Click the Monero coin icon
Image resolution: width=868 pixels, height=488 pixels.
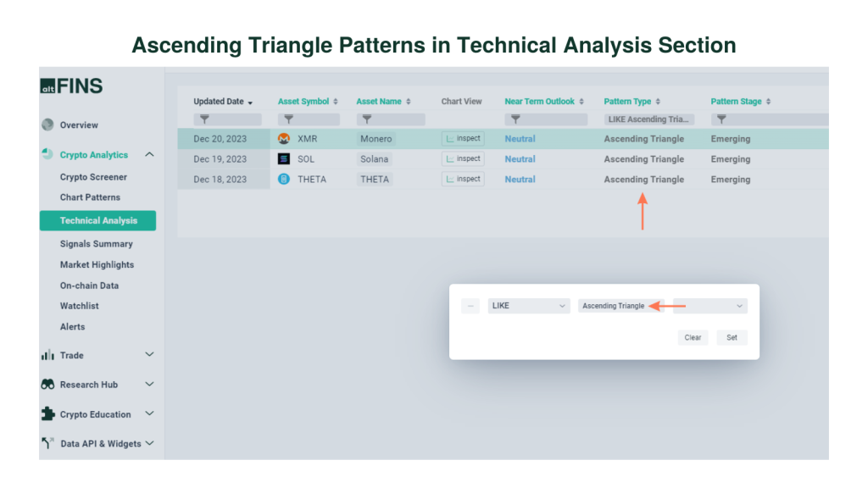coord(284,138)
